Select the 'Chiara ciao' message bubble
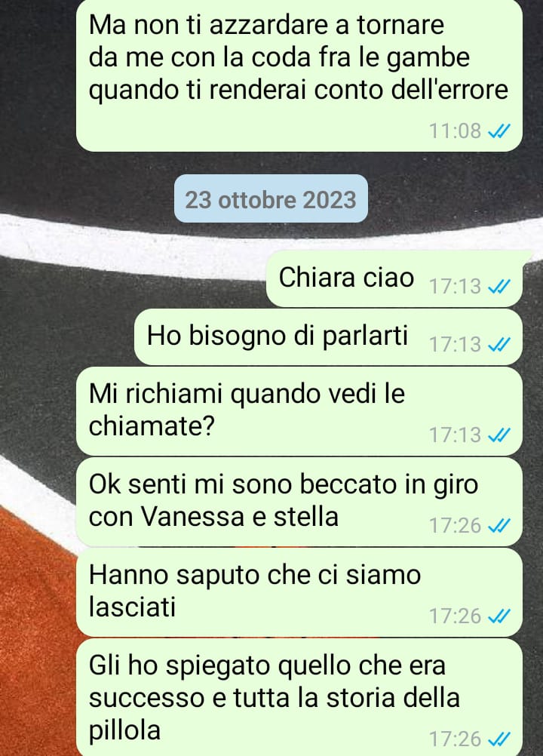 point(394,278)
